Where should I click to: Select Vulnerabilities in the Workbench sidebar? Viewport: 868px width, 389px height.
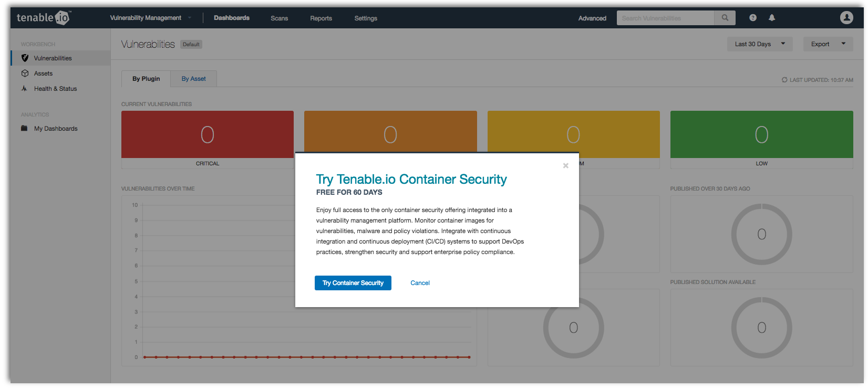pyautogui.click(x=60, y=58)
